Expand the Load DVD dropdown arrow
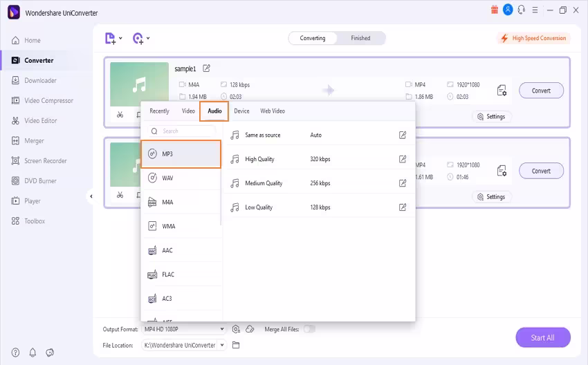Viewport: 588px width, 365px height. 148,38
